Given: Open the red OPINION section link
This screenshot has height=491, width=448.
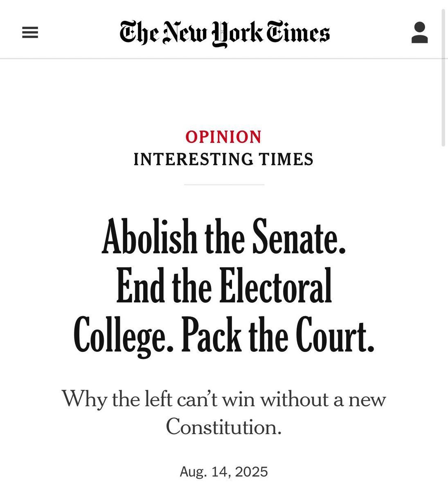Looking at the screenshot, I should coord(223,137).
